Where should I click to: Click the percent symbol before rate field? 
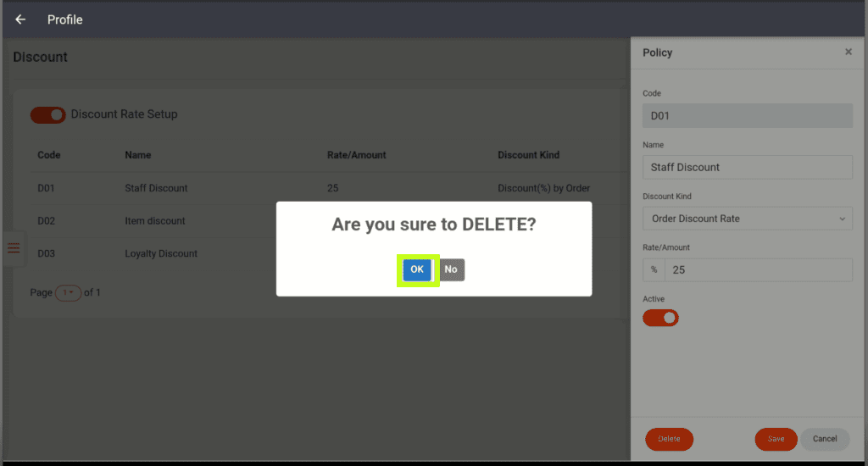point(654,270)
